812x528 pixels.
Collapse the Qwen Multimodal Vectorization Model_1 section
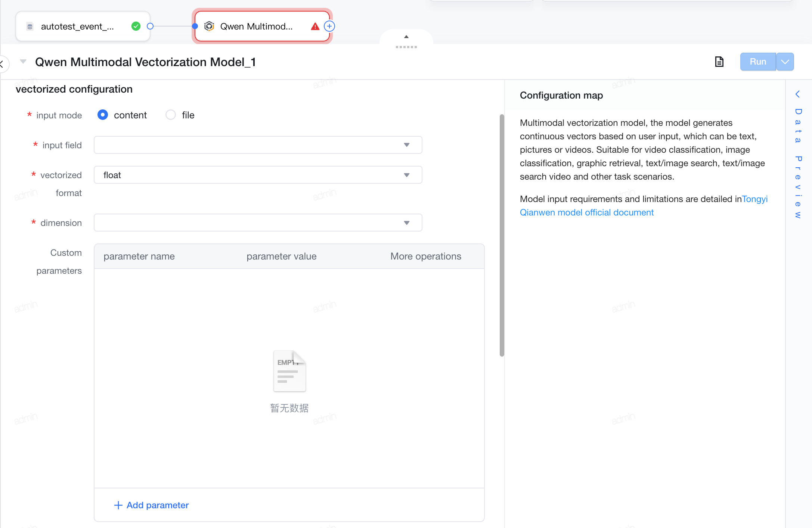point(23,62)
